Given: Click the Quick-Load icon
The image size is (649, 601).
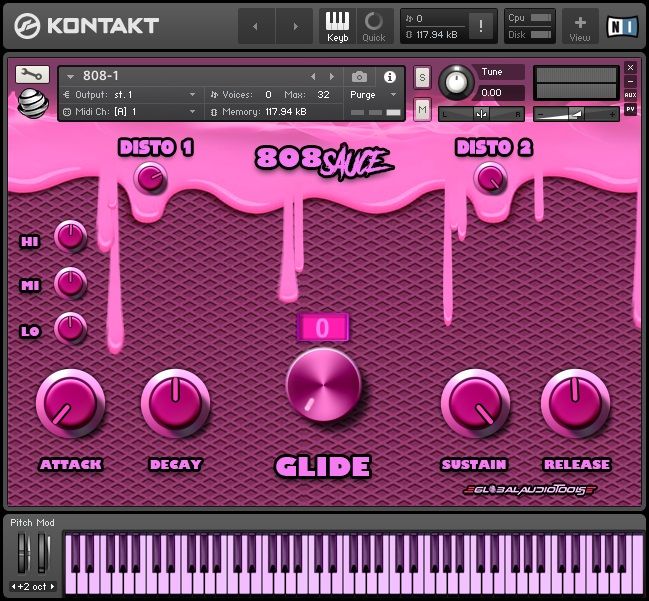Looking at the screenshot, I should [x=373, y=24].
